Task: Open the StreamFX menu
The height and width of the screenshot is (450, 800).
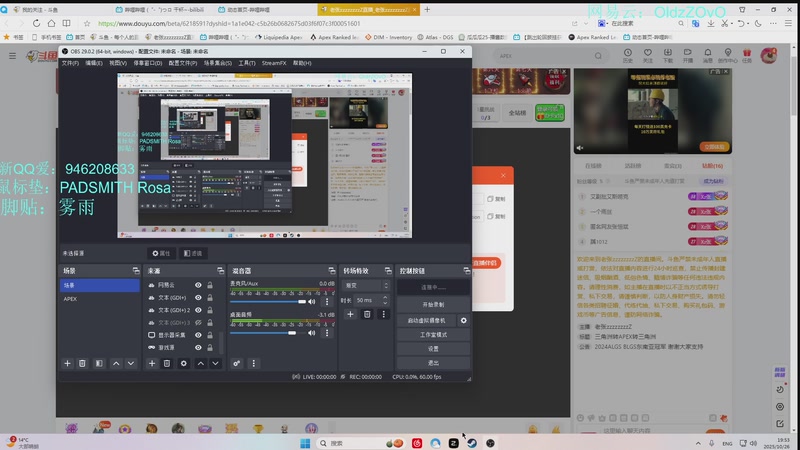Action: coord(273,63)
